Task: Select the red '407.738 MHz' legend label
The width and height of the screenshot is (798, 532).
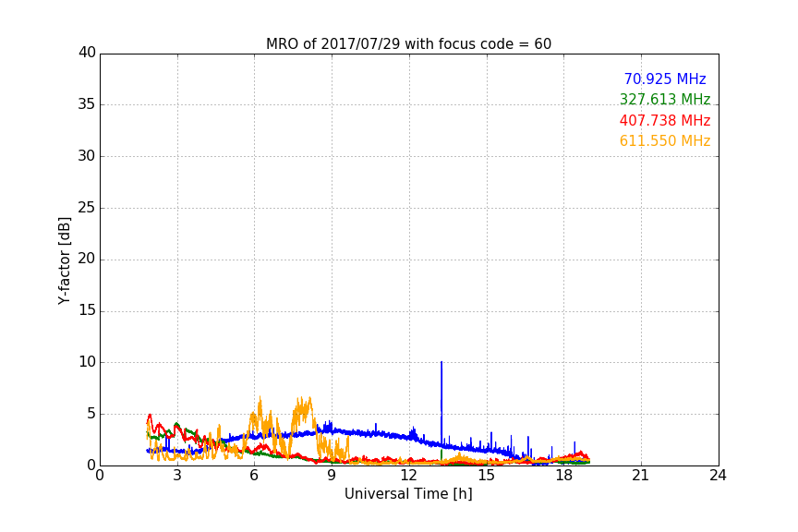Action: tap(665, 121)
